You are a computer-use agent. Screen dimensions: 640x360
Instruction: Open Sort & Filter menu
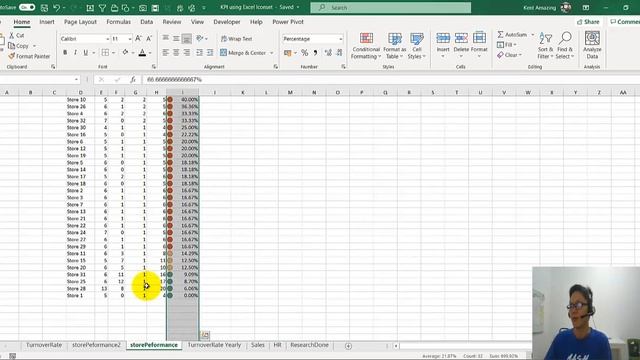[545, 46]
